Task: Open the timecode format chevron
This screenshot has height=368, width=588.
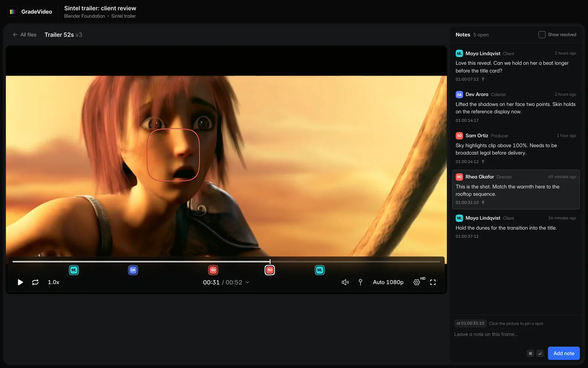Action: pyautogui.click(x=247, y=282)
